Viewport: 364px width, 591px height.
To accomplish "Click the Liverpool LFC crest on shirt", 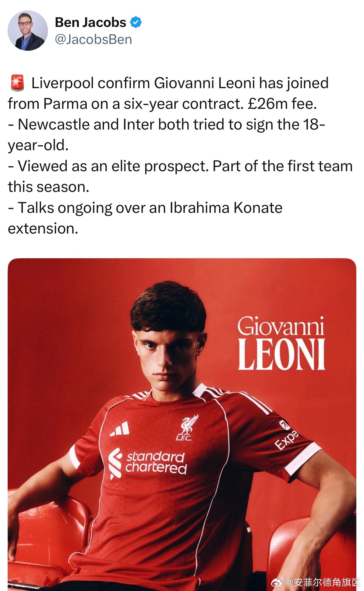I will coord(188,427).
